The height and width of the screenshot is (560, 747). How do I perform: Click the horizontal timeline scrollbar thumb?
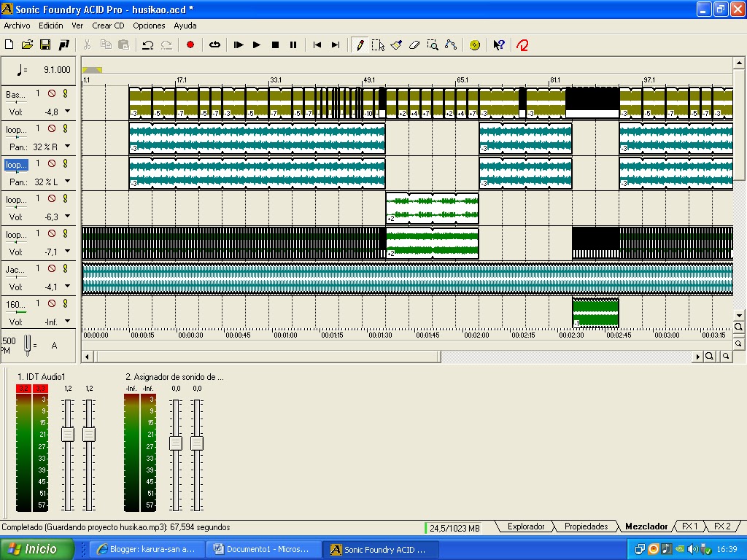[268, 356]
